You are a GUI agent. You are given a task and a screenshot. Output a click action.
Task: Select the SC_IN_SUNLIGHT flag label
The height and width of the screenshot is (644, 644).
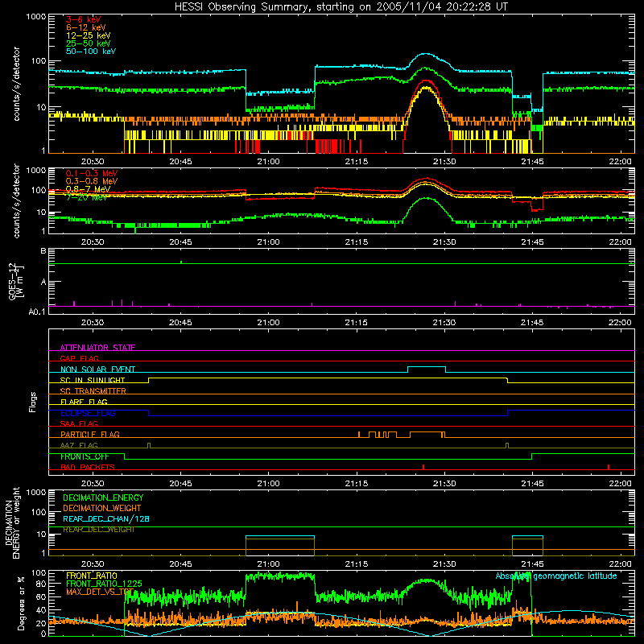coord(93,380)
